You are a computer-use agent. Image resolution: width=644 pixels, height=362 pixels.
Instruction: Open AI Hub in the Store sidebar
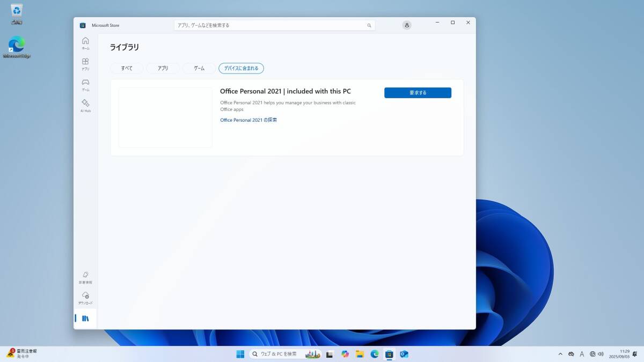85,105
